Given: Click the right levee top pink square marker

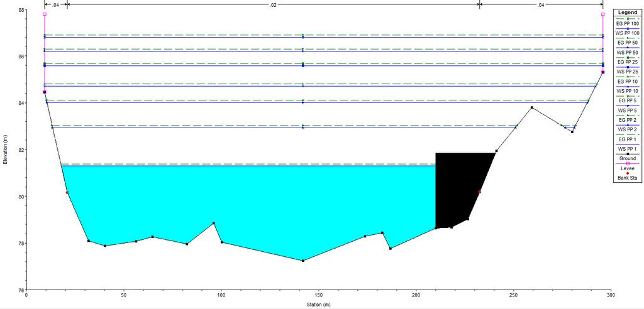Looking at the screenshot, I should pos(603,14).
